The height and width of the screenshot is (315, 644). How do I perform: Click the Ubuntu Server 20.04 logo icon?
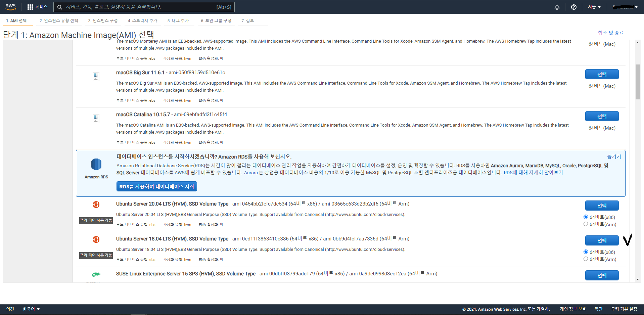[96, 205]
